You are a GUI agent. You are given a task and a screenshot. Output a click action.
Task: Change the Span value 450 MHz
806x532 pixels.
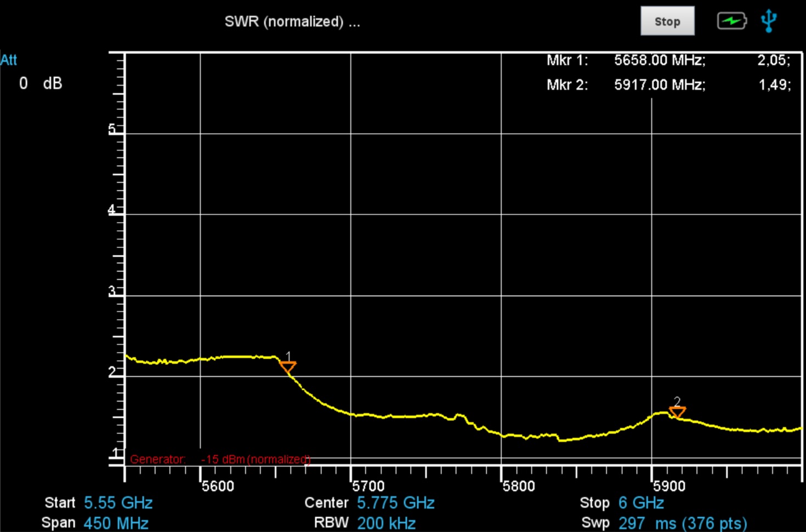tap(116, 523)
